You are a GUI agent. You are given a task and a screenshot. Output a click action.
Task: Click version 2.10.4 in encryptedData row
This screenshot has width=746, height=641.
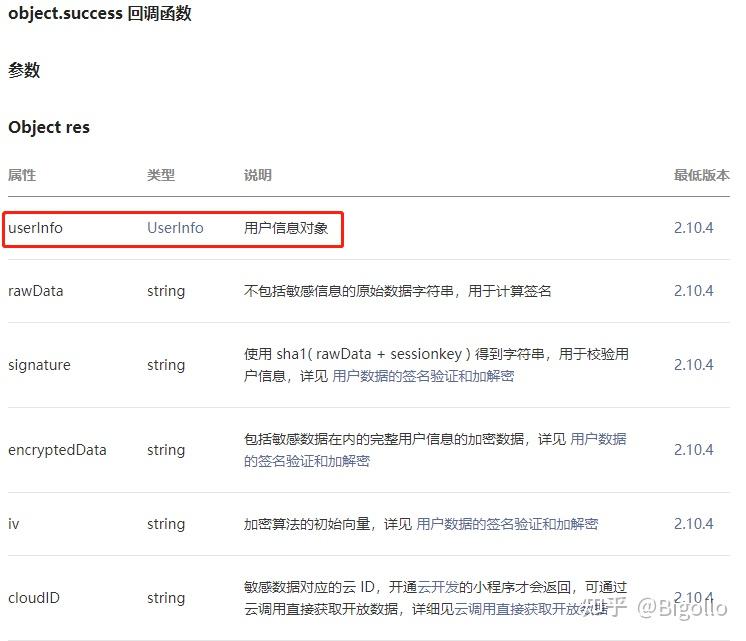[x=694, y=450]
